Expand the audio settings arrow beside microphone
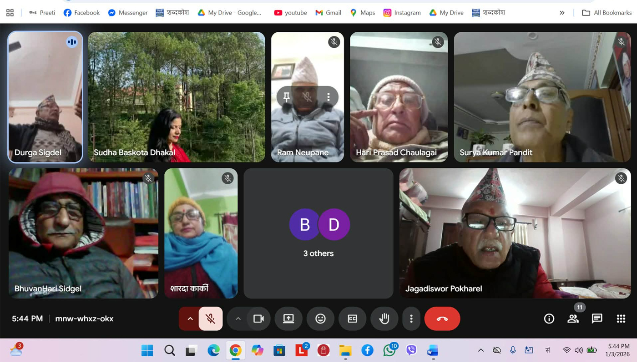 [x=190, y=319]
